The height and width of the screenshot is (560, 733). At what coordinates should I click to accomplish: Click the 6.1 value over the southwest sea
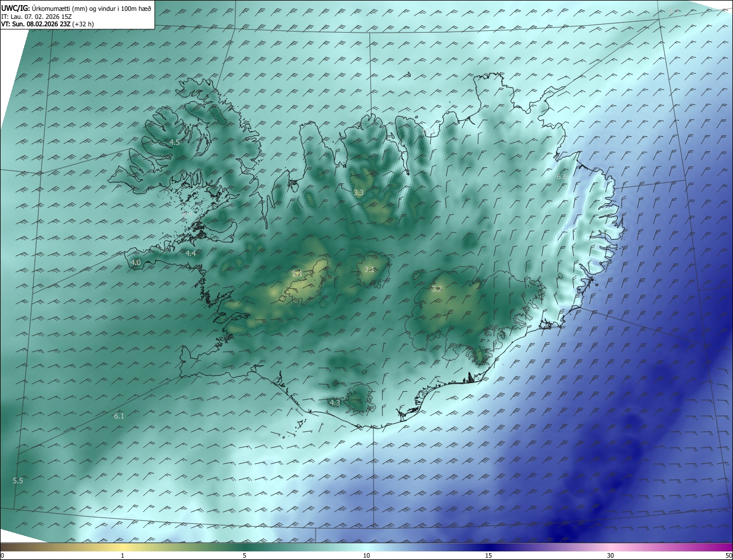119,416
